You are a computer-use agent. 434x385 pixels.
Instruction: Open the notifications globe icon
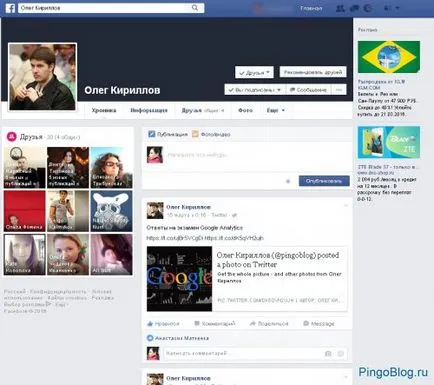pos(368,8)
